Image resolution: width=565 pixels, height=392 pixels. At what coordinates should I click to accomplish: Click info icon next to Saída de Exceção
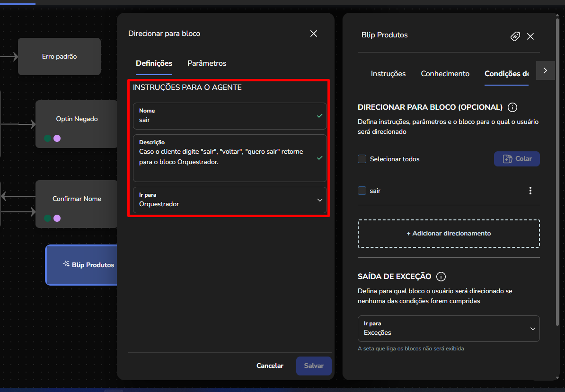[x=441, y=277]
